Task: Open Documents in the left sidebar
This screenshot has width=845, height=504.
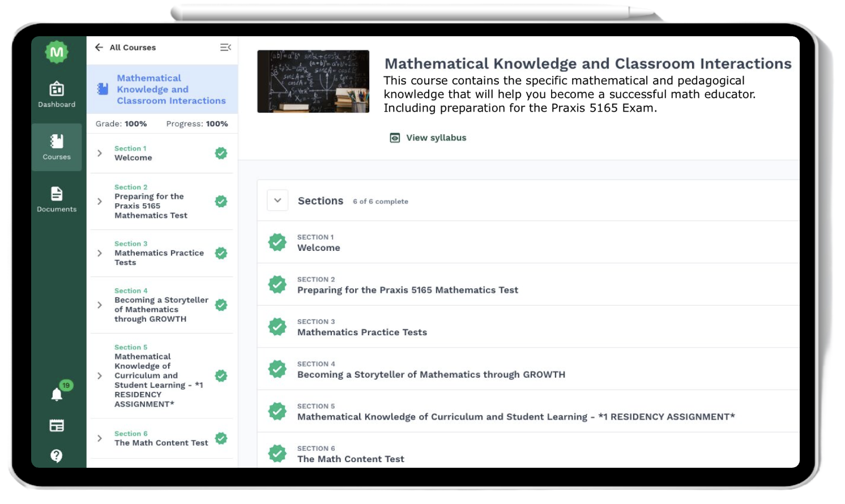Action: coord(57,199)
